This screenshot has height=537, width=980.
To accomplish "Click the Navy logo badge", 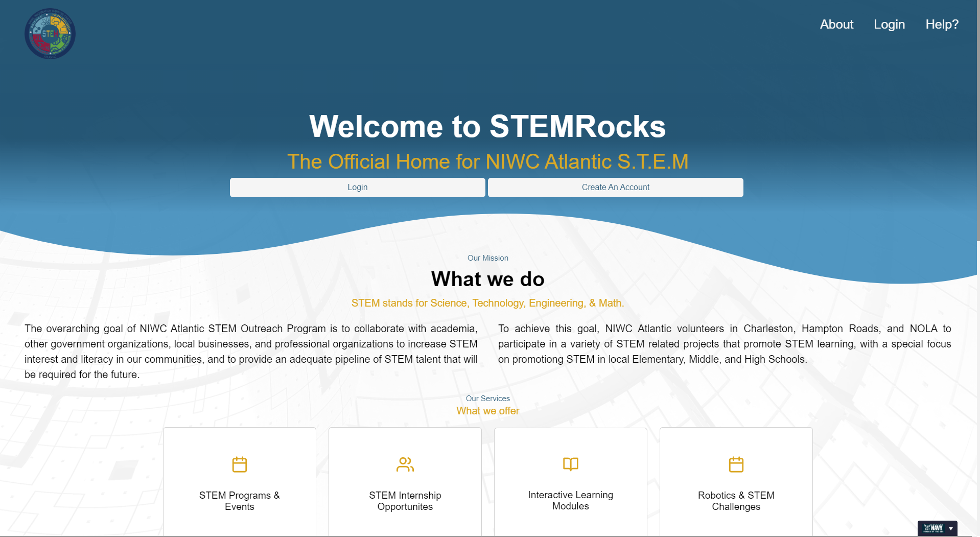I will (933, 528).
